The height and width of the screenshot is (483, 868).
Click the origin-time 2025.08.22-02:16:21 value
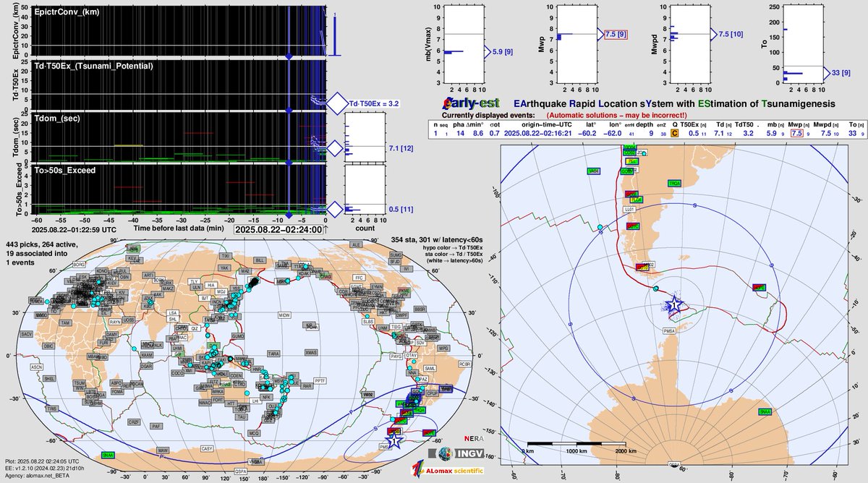(539, 133)
